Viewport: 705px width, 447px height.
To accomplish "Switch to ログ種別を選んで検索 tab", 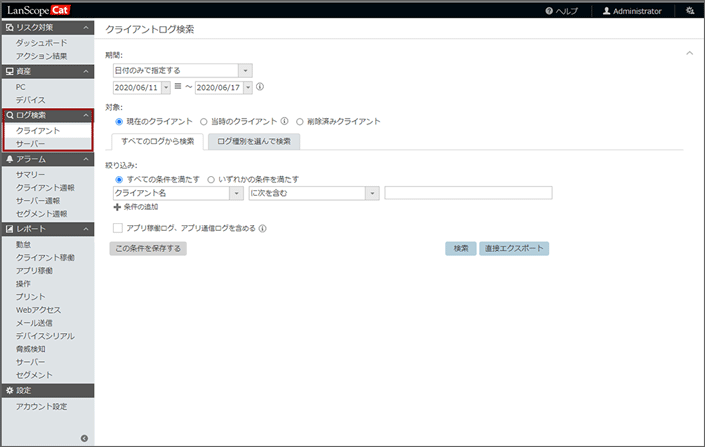I will (x=255, y=141).
